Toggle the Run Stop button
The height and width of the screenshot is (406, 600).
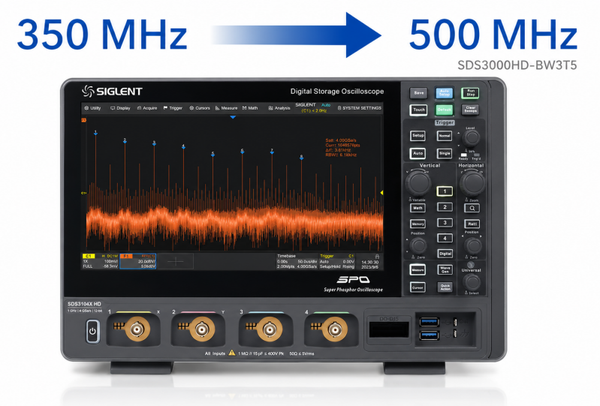click(470, 93)
